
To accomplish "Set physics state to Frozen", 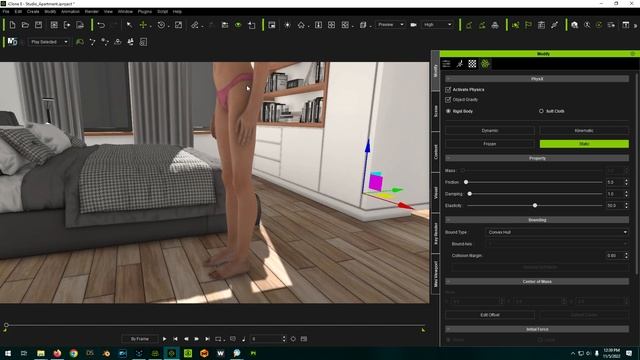I will point(490,144).
